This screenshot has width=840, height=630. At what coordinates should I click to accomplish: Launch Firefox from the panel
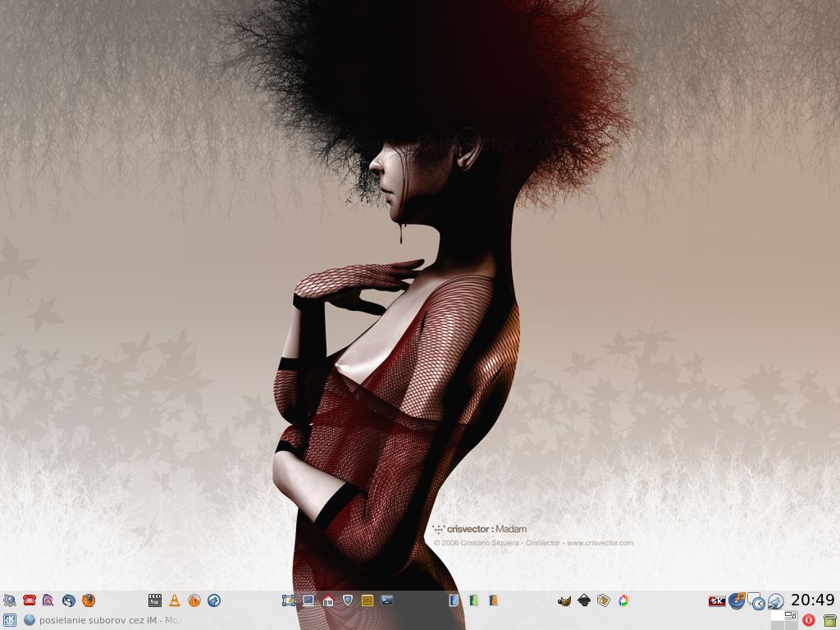[x=89, y=600]
